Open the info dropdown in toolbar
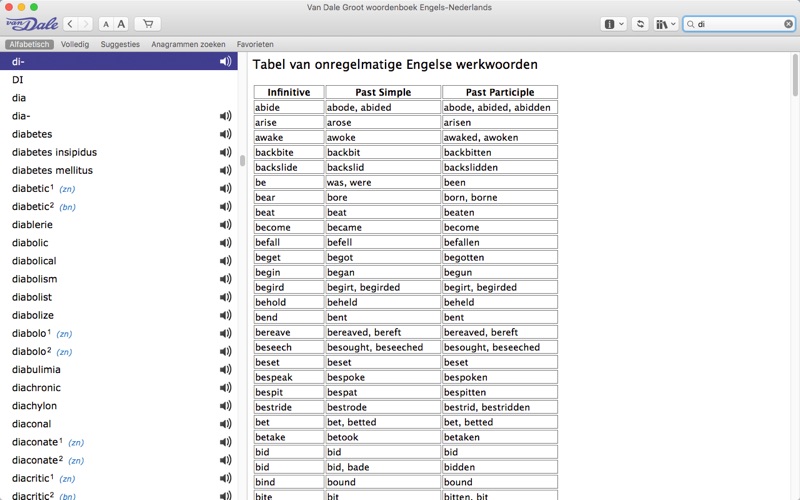Image resolution: width=800 pixels, height=500 pixels. (x=614, y=24)
